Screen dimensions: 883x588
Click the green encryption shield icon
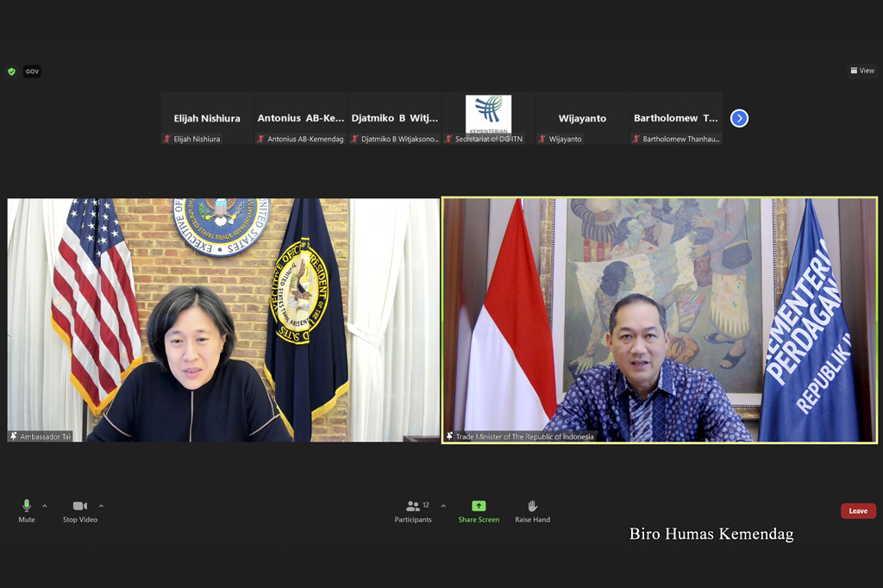(x=11, y=72)
